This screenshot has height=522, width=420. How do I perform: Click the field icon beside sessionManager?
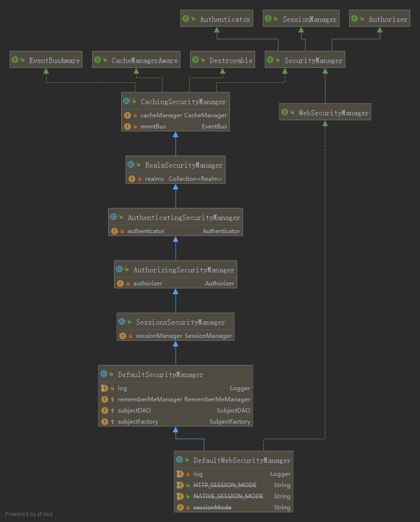click(x=123, y=336)
